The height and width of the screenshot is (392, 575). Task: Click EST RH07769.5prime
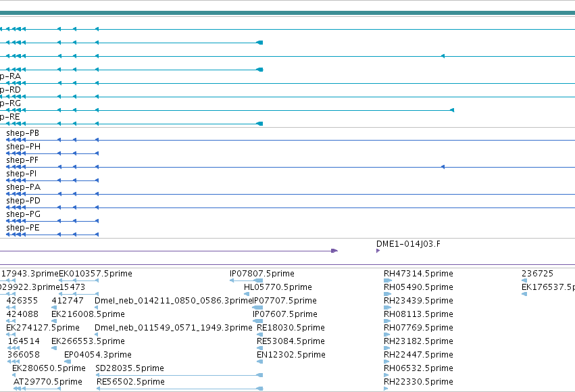(x=418, y=328)
